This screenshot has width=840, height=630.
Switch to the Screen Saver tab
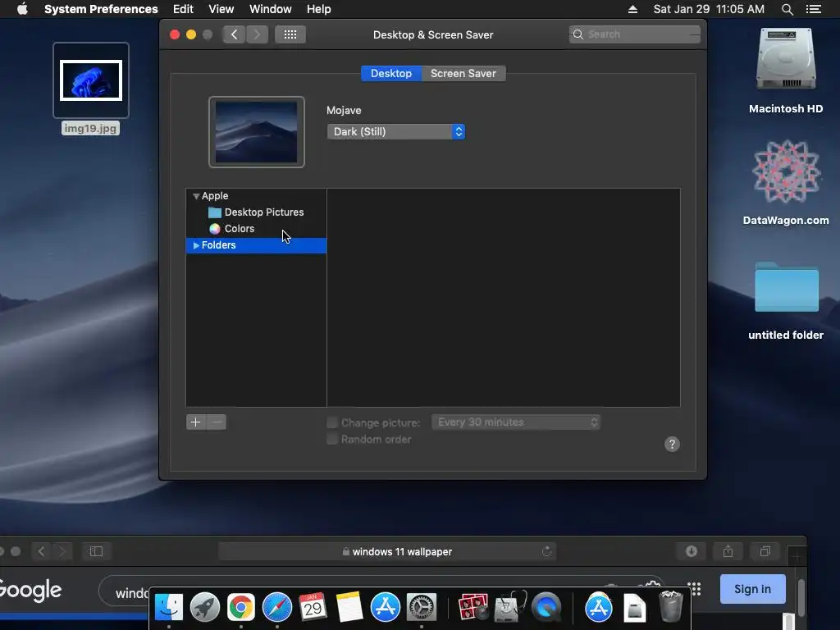point(463,73)
